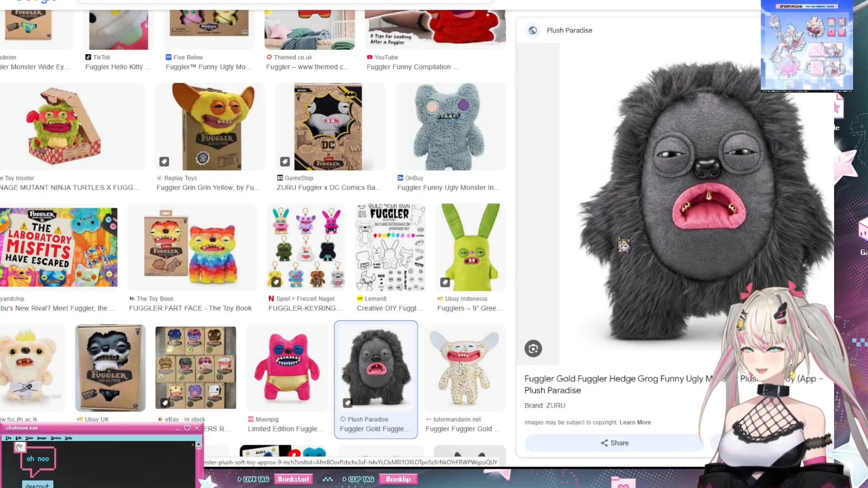
Task: Click the Moonpig favicon
Action: click(251, 419)
